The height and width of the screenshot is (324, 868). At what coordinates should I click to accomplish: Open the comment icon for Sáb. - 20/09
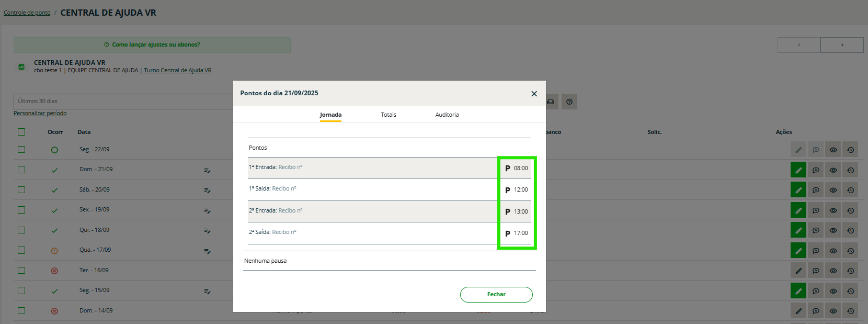[x=816, y=190]
